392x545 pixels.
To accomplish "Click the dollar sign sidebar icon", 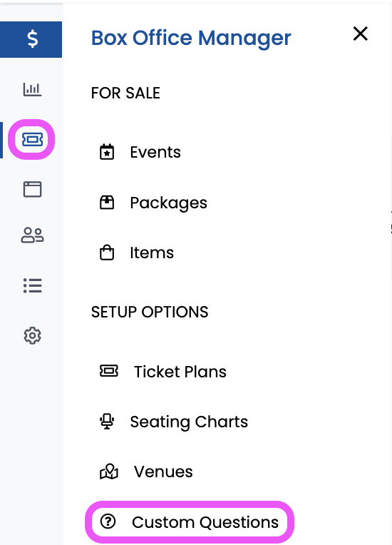I will 32,39.
